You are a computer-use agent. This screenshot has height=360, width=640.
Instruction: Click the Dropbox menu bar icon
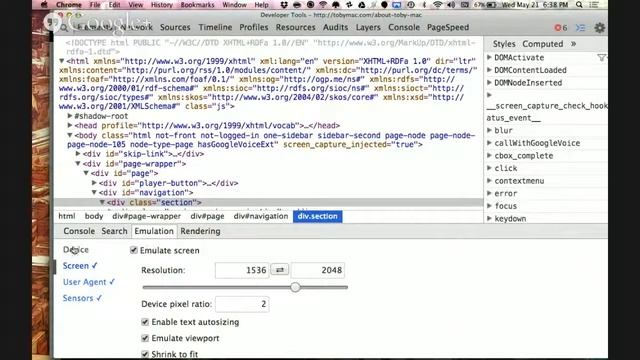point(284,5)
